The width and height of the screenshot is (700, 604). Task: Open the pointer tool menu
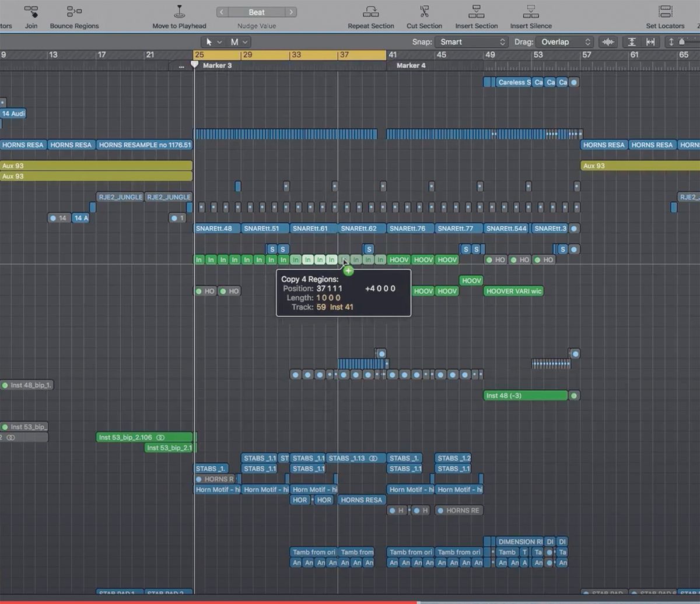coord(213,42)
